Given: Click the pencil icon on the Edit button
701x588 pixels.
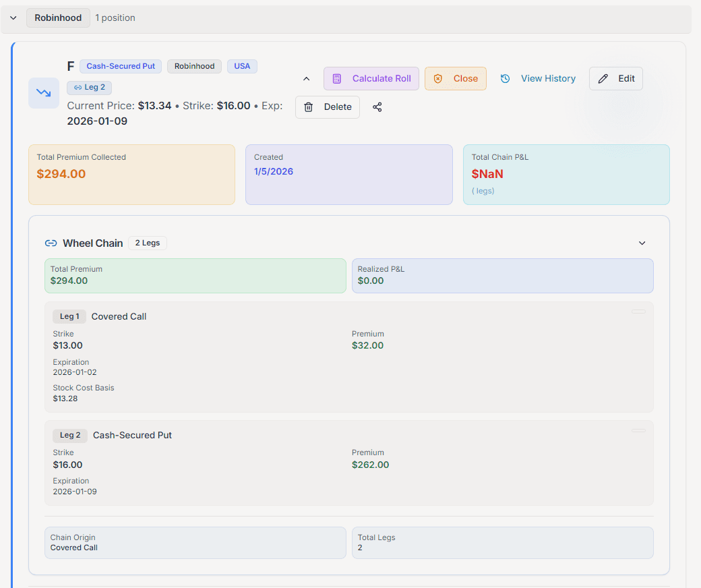Looking at the screenshot, I should tap(602, 78).
